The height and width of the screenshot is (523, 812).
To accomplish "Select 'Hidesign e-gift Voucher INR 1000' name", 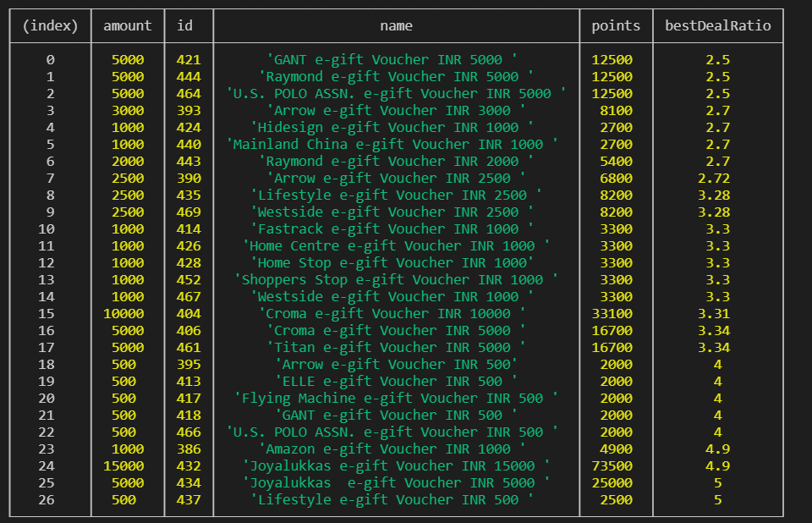I will point(392,128).
